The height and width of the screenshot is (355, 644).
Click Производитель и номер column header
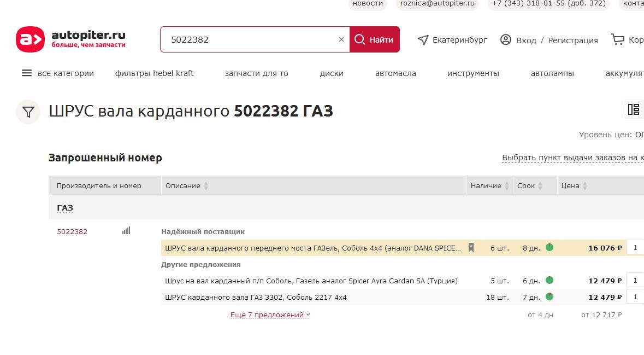click(x=99, y=185)
